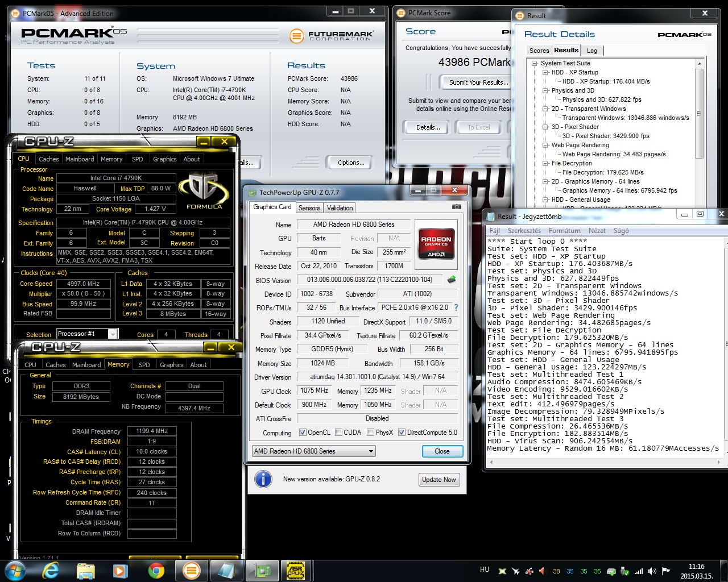Switch to CPU-Z taskbar icon
728x582 pixels.
pos(296,570)
